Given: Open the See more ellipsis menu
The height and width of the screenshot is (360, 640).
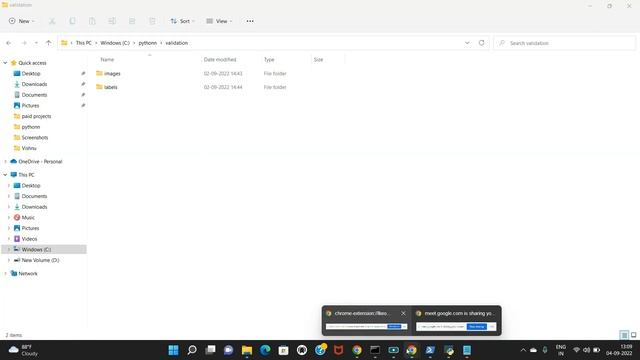Looking at the screenshot, I should coord(250,21).
